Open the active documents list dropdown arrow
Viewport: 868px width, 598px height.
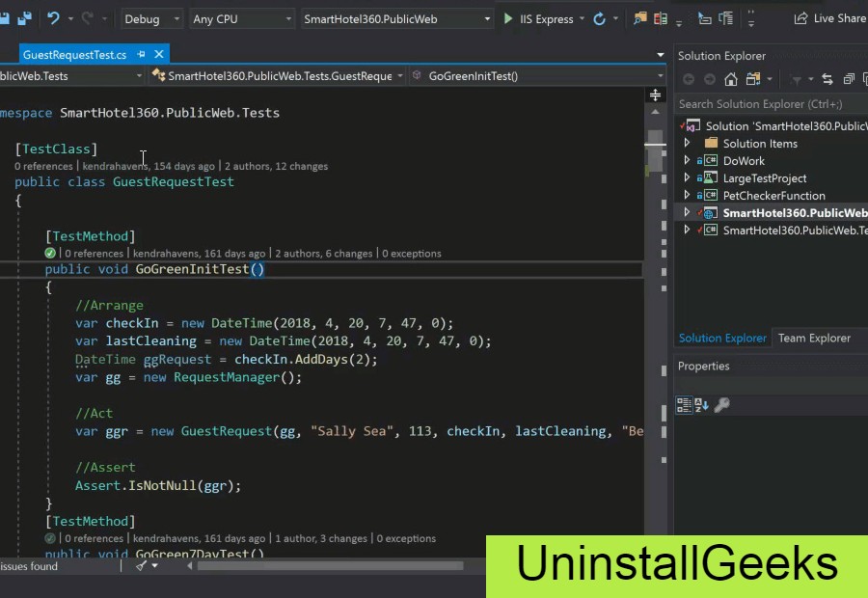(x=661, y=55)
